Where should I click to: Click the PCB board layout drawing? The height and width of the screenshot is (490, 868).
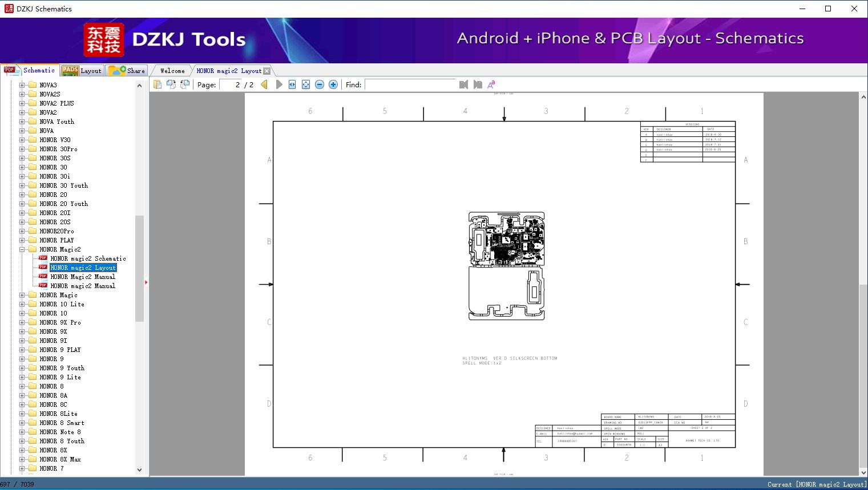506,266
